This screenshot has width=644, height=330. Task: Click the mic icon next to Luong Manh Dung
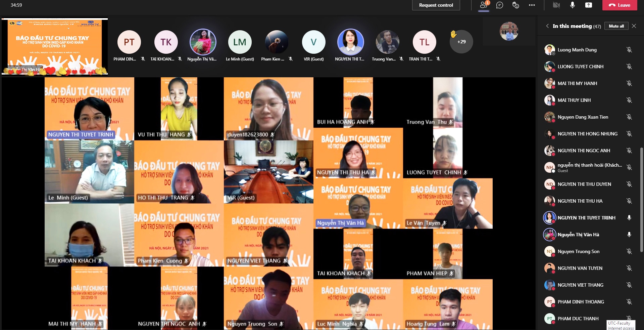(x=629, y=50)
